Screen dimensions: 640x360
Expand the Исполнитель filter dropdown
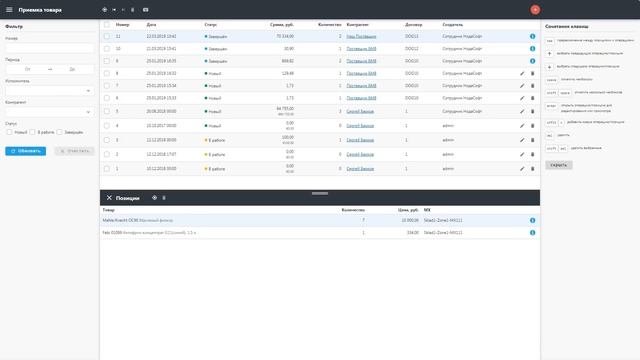point(88,91)
